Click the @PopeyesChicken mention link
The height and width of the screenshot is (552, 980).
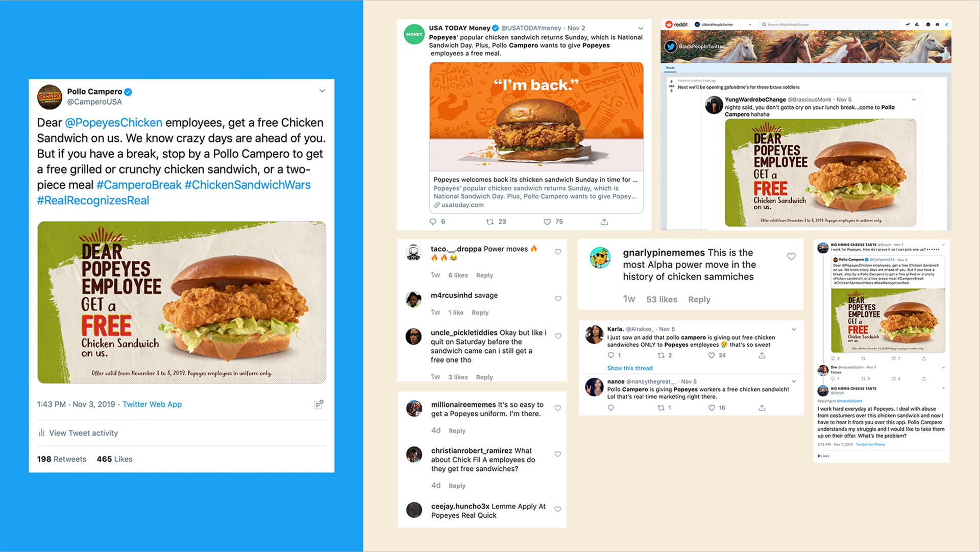click(113, 123)
